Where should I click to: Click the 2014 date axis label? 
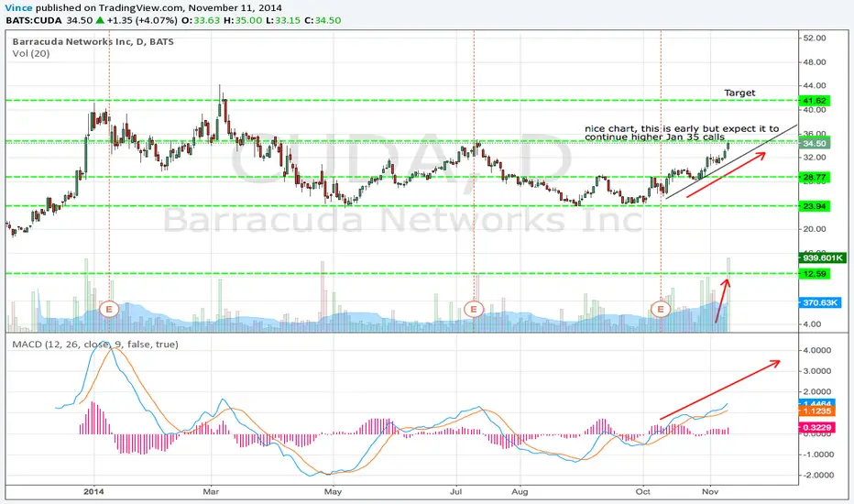[93, 491]
